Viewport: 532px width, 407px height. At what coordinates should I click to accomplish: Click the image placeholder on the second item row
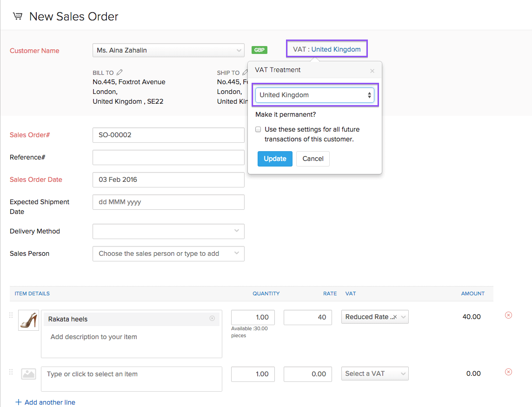click(28, 374)
